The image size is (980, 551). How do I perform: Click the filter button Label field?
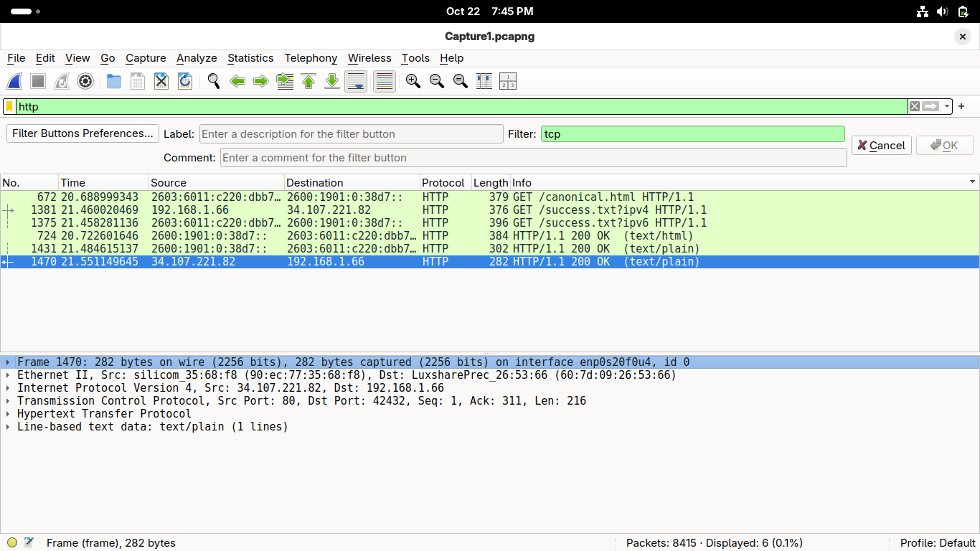pyautogui.click(x=352, y=134)
